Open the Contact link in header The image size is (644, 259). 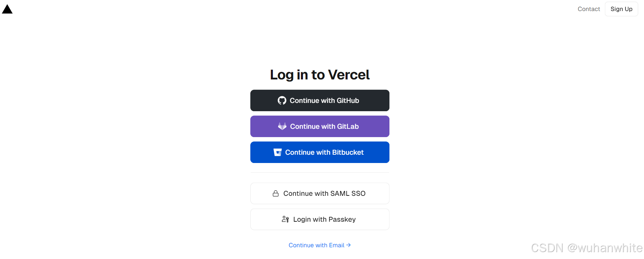589,9
